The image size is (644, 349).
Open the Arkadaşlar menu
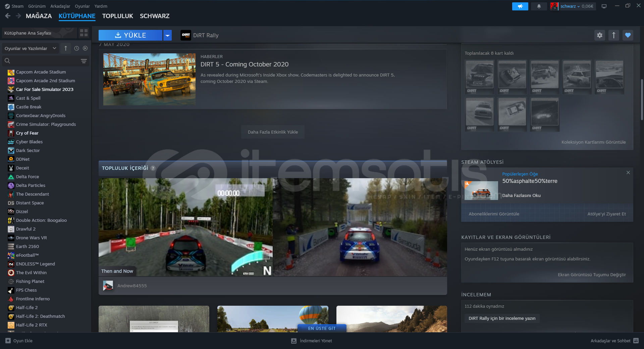60,6
